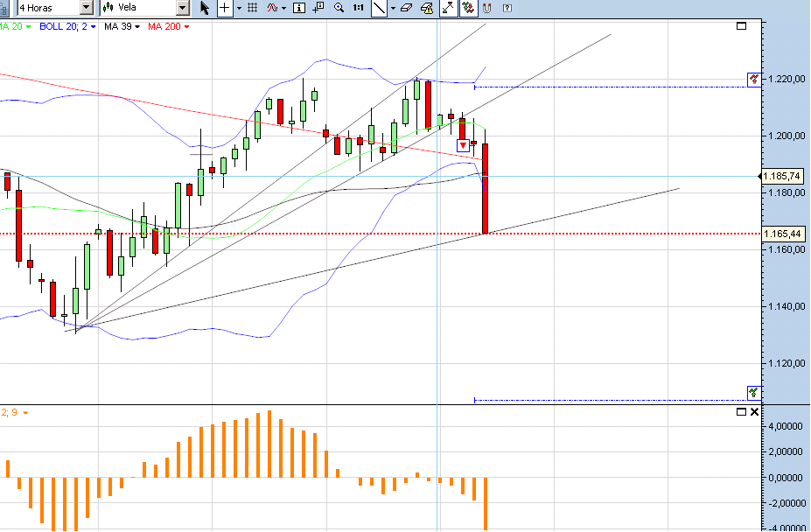Click the light blue horizontal 1.185,74 line
Viewport: 811px width, 532px height.
coord(381,177)
